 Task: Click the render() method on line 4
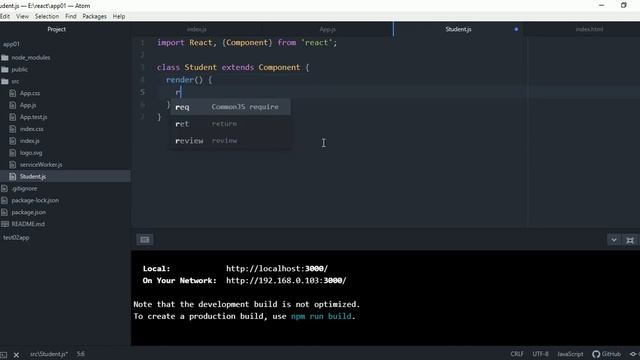coord(184,80)
